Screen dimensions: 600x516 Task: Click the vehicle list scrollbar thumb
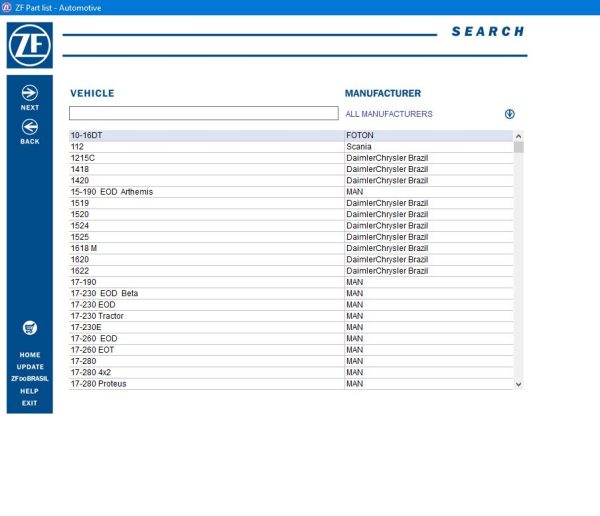(518, 147)
